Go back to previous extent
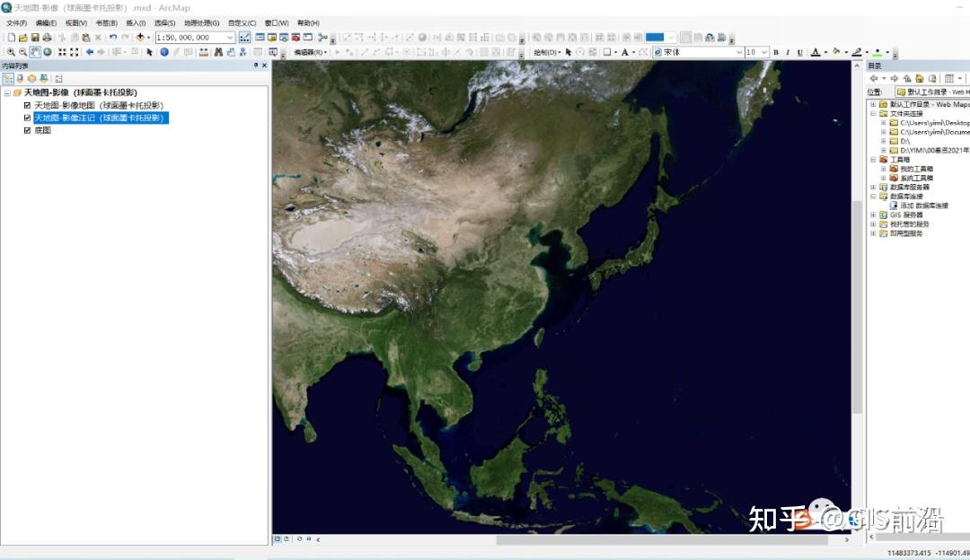 click(x=90, y=53)
